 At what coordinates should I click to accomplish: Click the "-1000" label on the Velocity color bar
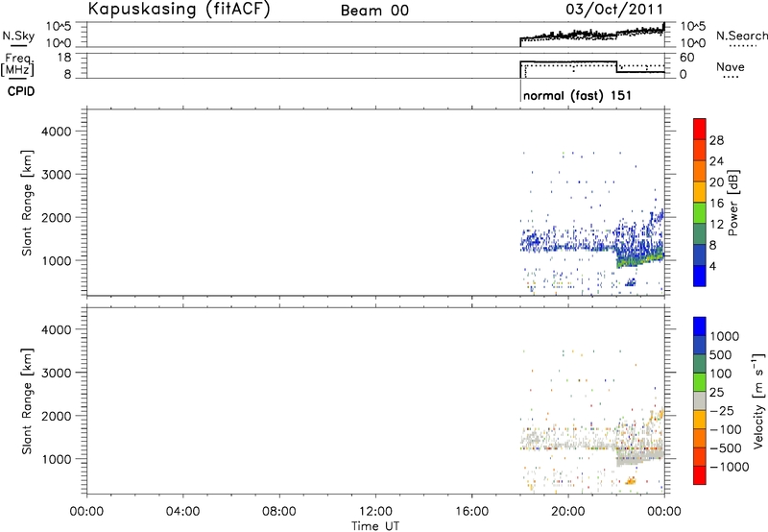[729, 467]
